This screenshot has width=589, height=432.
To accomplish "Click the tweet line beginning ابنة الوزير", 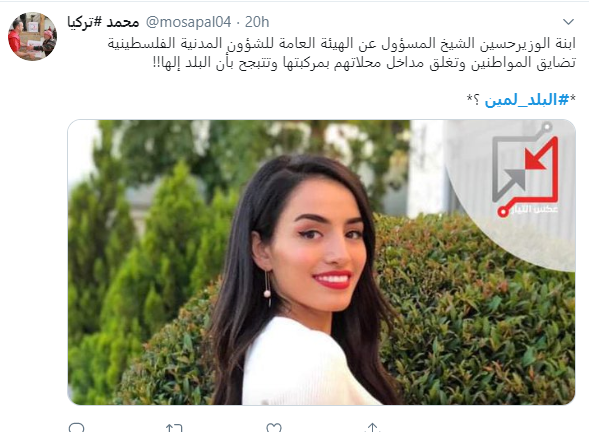I will tap(341, 44).
